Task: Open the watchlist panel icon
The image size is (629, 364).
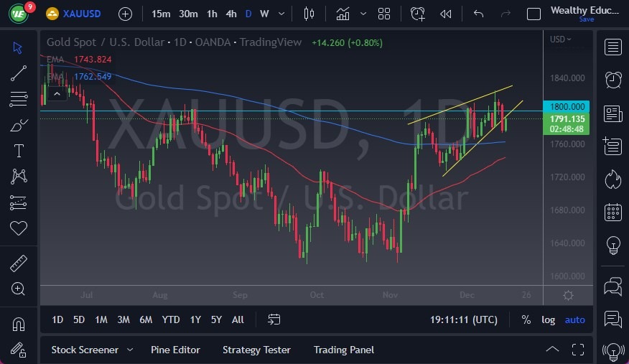Action: click(x=613, y=47)
